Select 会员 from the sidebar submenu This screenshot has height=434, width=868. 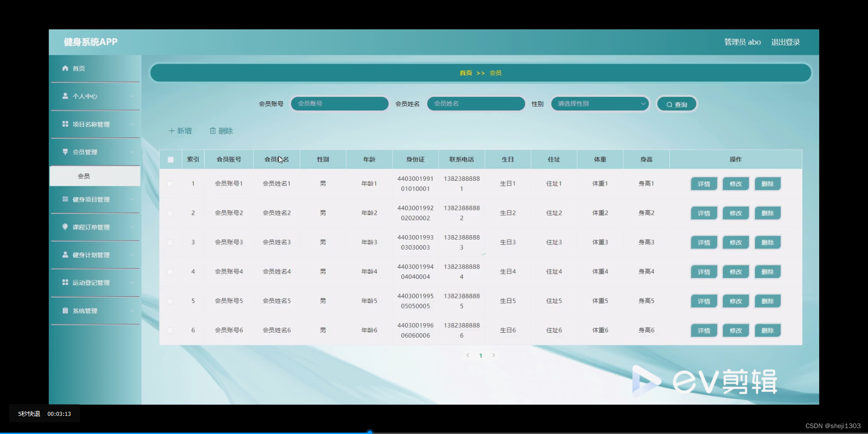(x=84, y=176)
